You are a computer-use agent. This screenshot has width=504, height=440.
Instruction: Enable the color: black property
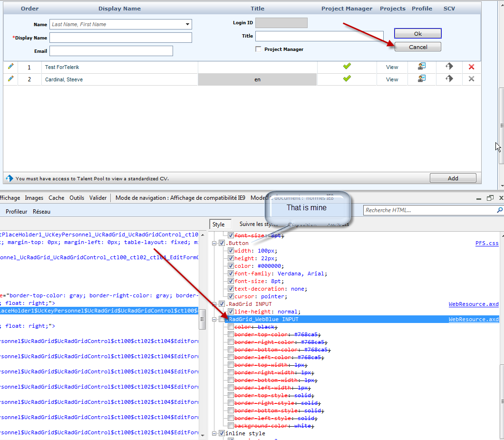pos(231,327)
